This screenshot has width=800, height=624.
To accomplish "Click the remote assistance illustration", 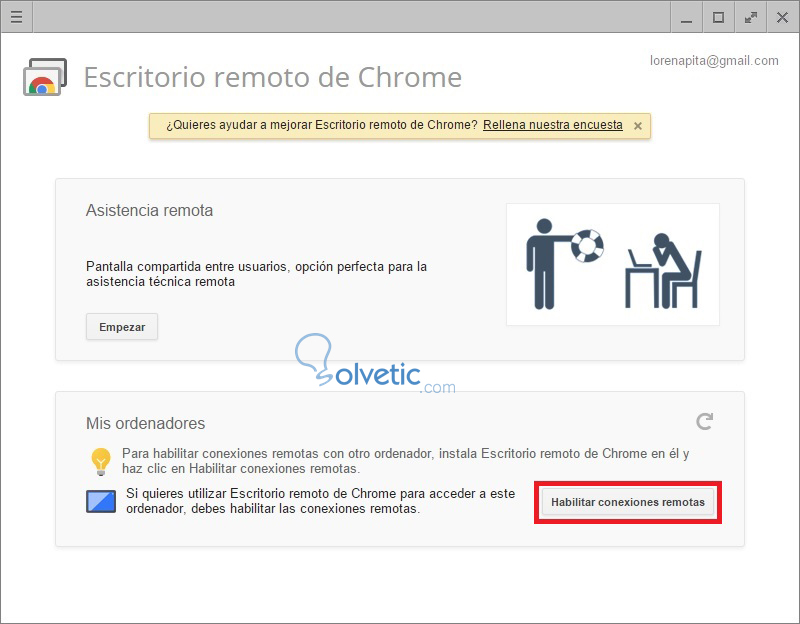I will (613, 264).
